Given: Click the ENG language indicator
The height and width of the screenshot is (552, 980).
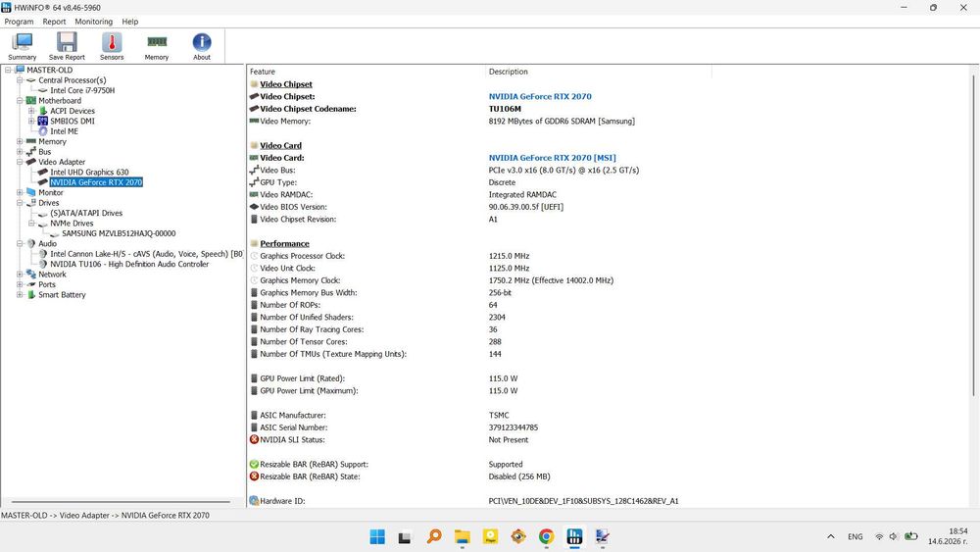Looking at the screenshot, I should [x=855, y=536].
